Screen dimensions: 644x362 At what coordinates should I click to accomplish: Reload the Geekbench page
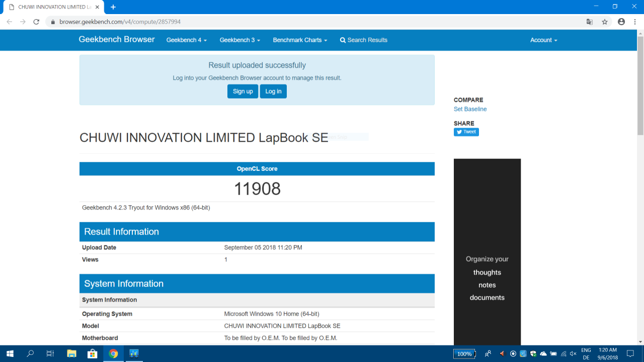(x=36, y=22)
